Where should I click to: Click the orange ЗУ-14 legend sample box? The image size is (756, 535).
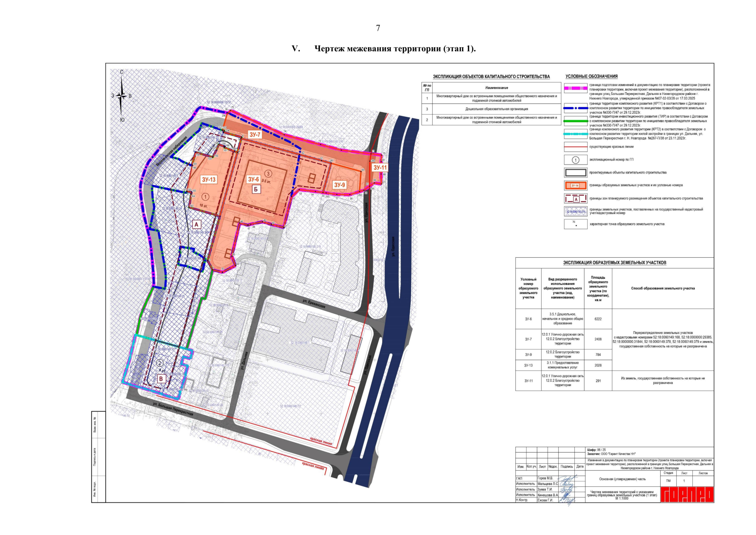click(575, 185)
